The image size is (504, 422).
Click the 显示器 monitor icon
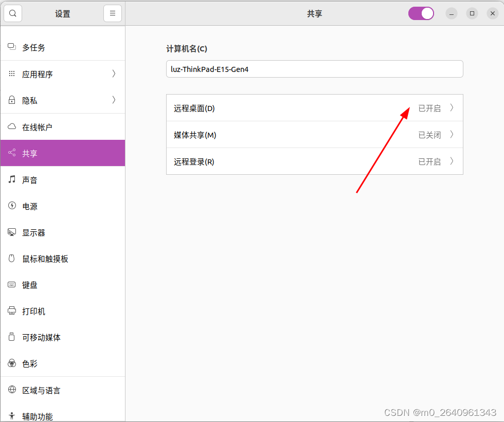click(x=12, y=232)
